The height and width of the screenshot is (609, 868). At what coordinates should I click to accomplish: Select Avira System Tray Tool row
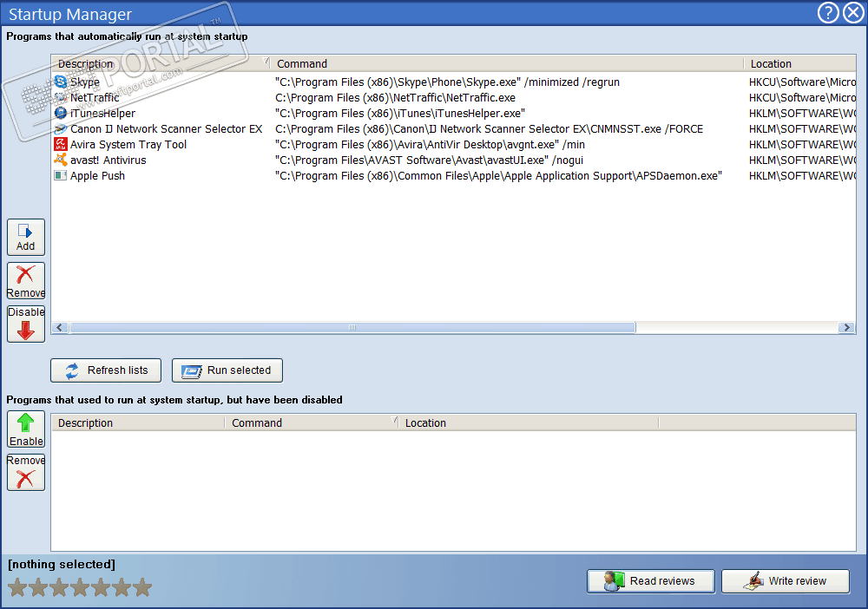[x=128, y=144]
